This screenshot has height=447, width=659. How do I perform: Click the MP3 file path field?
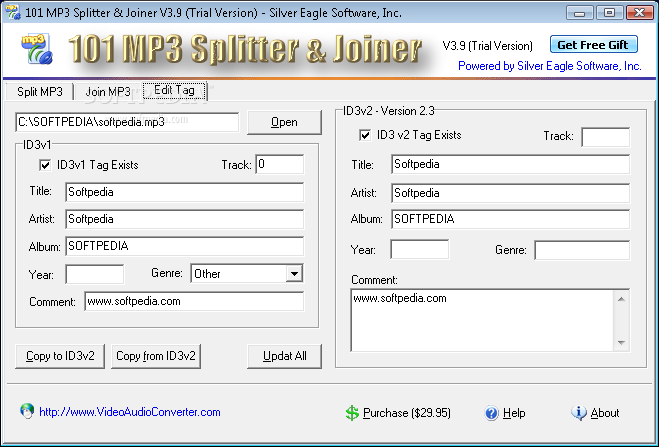click(127, 122)
